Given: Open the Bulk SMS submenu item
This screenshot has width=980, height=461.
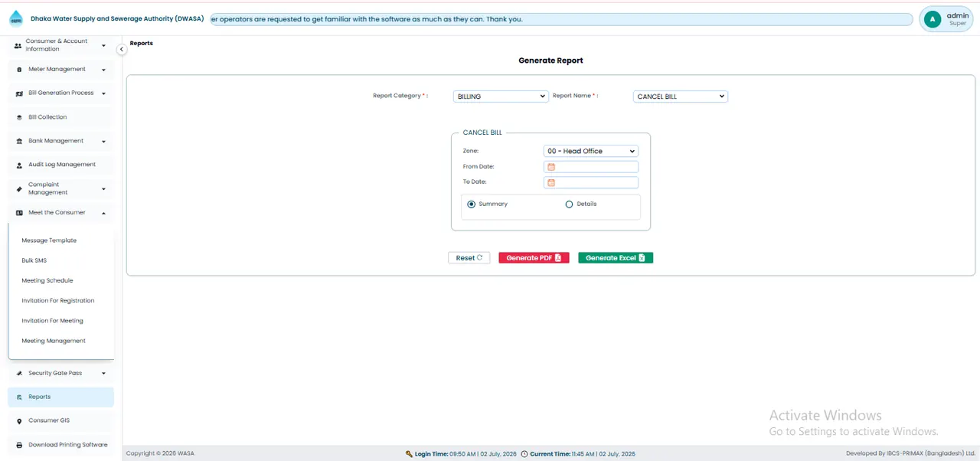Looking at the screenshot, I should click(34, 260).
